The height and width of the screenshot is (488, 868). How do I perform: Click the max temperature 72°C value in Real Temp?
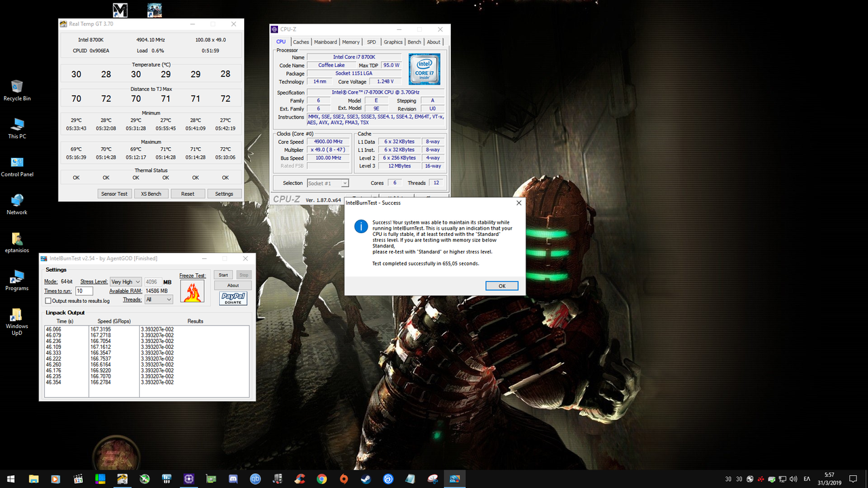click(x=225, y=149)
